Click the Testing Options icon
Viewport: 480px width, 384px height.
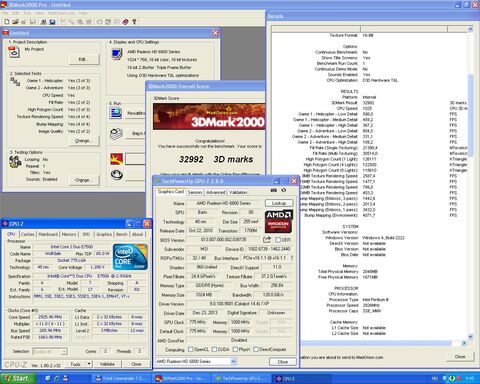point(15,162)
